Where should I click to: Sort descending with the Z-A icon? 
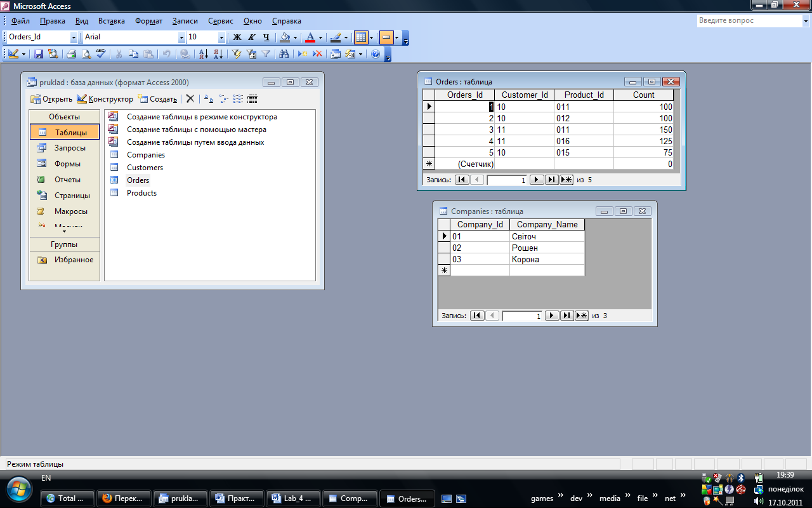tap(218, 55)
